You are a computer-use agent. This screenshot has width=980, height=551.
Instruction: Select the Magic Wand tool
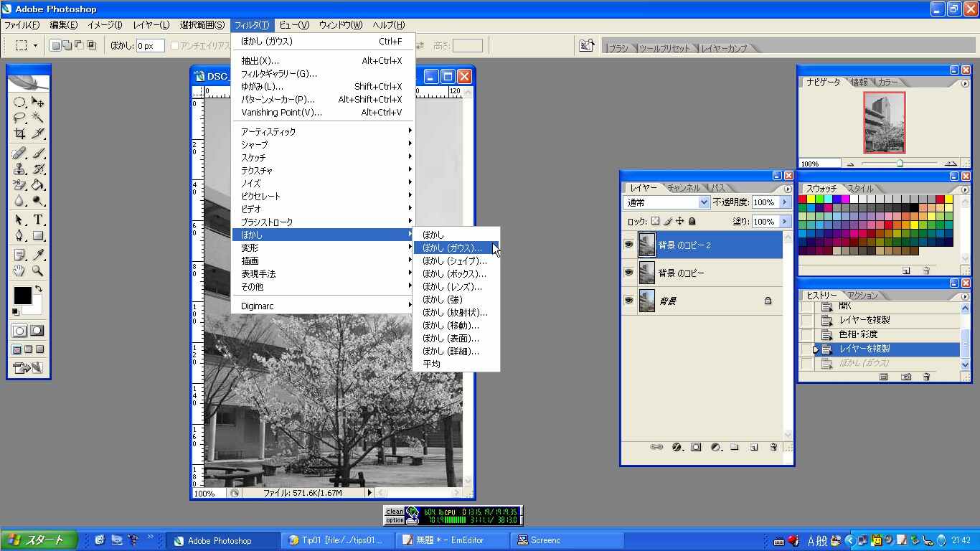pyautogui.click(x=38, y=118)
